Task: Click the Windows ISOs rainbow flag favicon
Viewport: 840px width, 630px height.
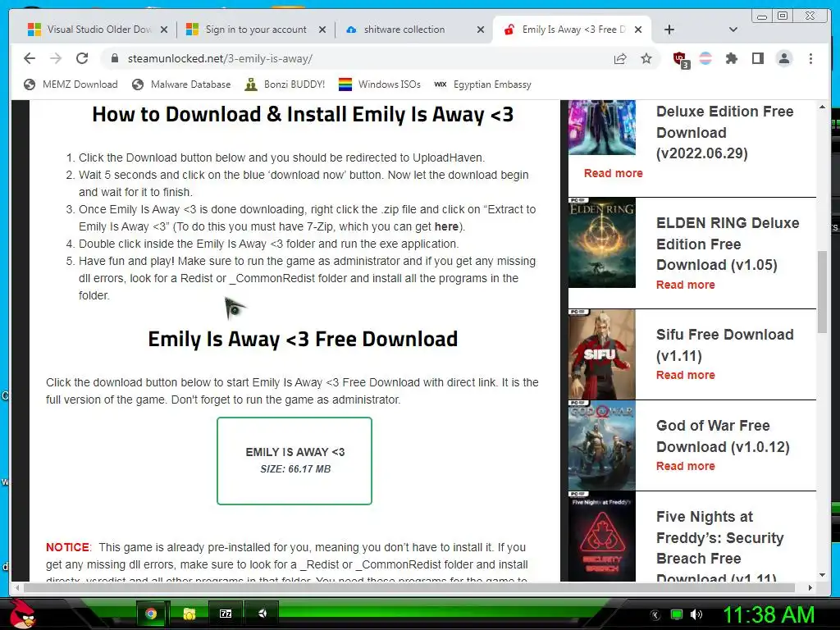Action: pyautogui.click(x=345, y=84)
